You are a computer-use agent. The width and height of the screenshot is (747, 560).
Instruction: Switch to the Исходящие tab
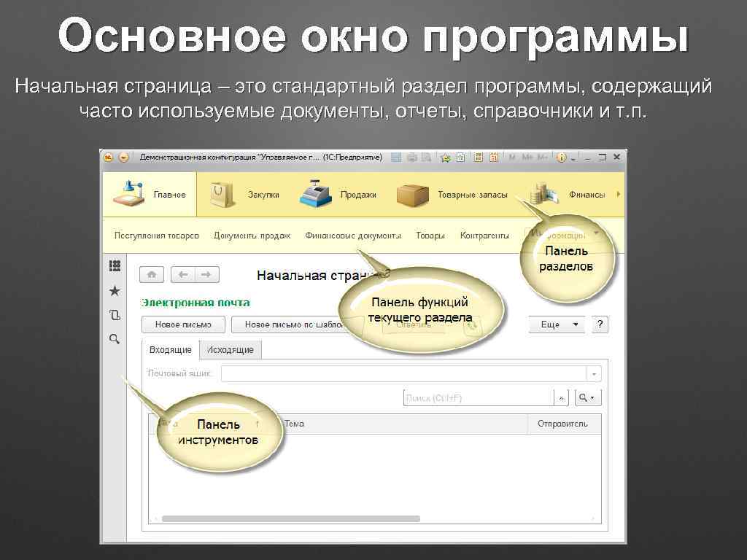tap(231, 349)
